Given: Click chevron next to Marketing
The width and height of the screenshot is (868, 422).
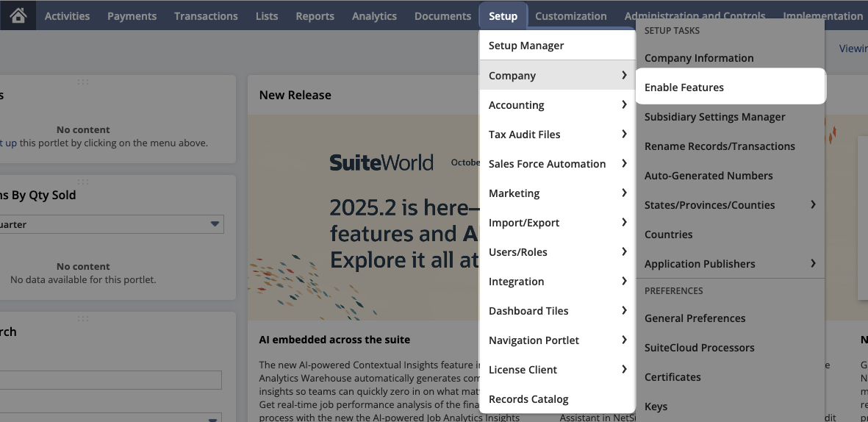Looking at the screenshot, I should [x=624, y=192].
